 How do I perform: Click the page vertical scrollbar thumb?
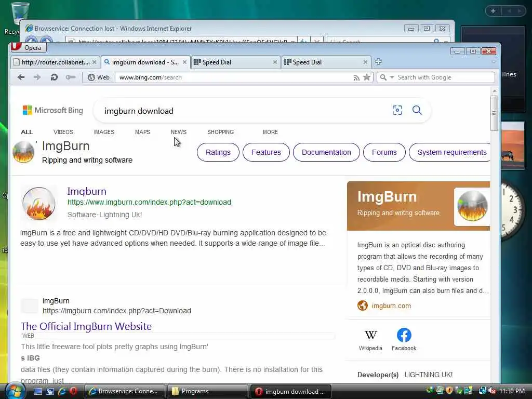495,113
